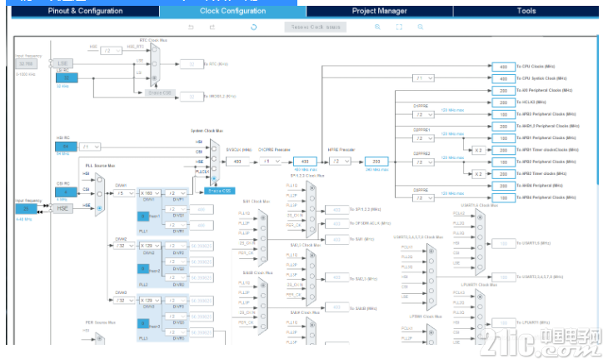Open the D1PPRE /2 dropdown
This screenshot has width=608, height=364.
[x=423, y=115]
